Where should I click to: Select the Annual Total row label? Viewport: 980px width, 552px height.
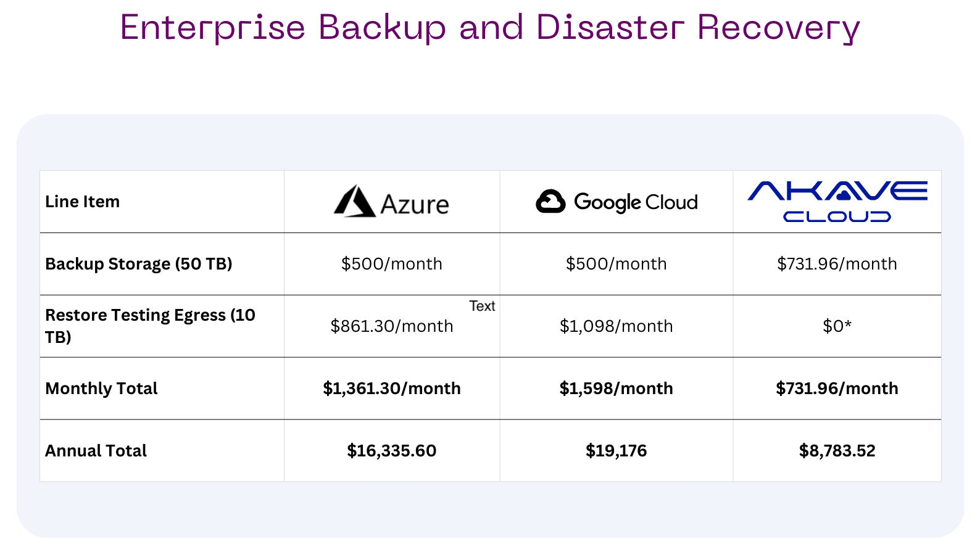96,451
